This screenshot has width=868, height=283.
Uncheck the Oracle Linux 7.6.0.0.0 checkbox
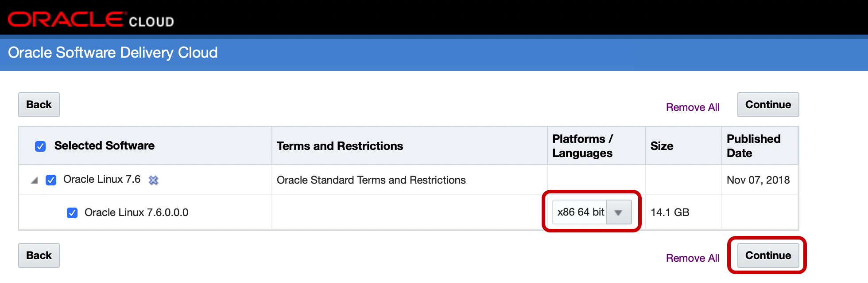click(72, 213)
